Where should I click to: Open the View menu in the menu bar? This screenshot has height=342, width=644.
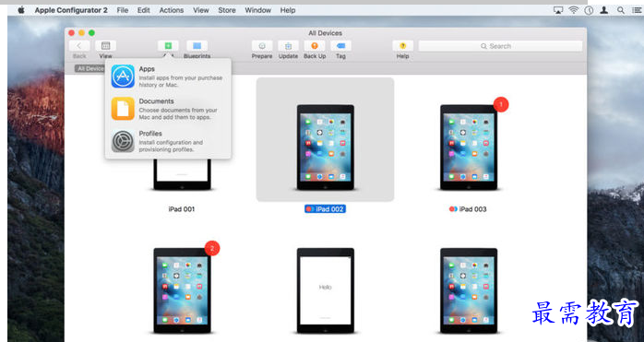(201, 10)
